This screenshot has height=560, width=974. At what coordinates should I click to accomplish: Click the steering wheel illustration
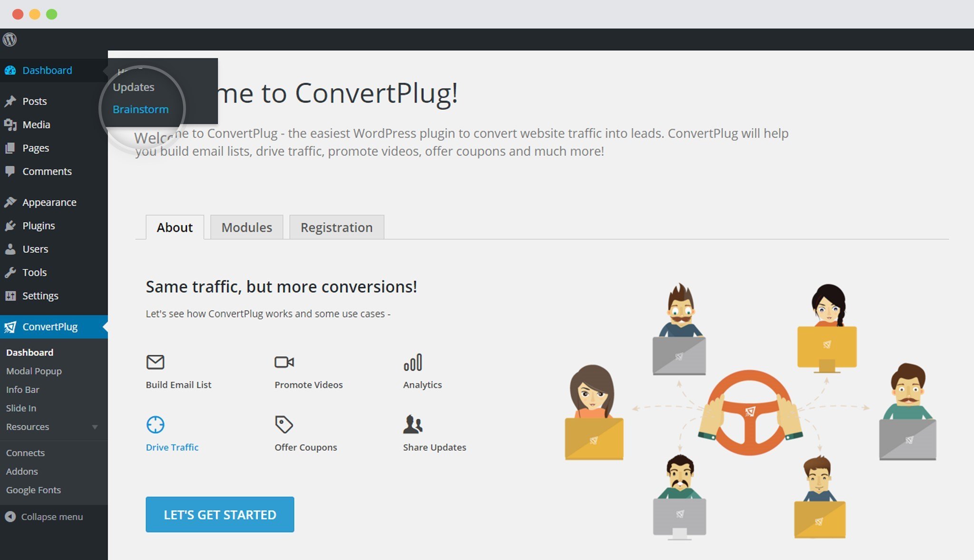pyautogui.click(x=750, y=413)
